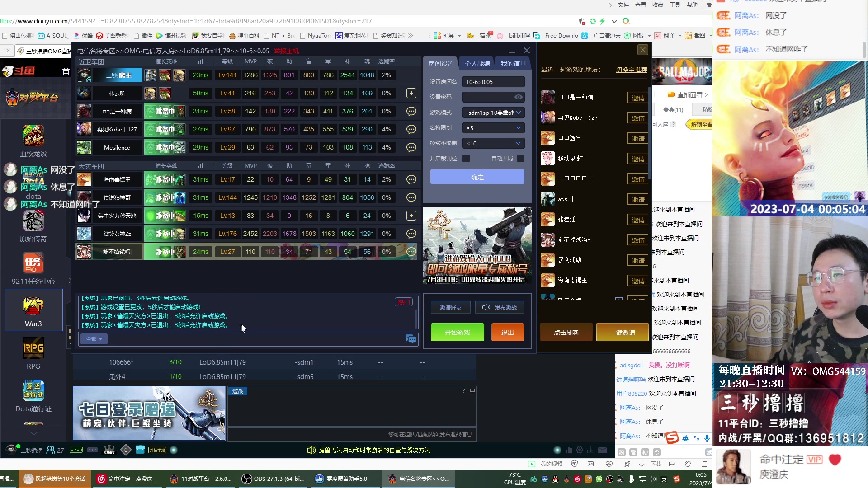Click the chat message input box
This screenshot has height=488, width=868.
pyautogui.click(x=255, y=339)
